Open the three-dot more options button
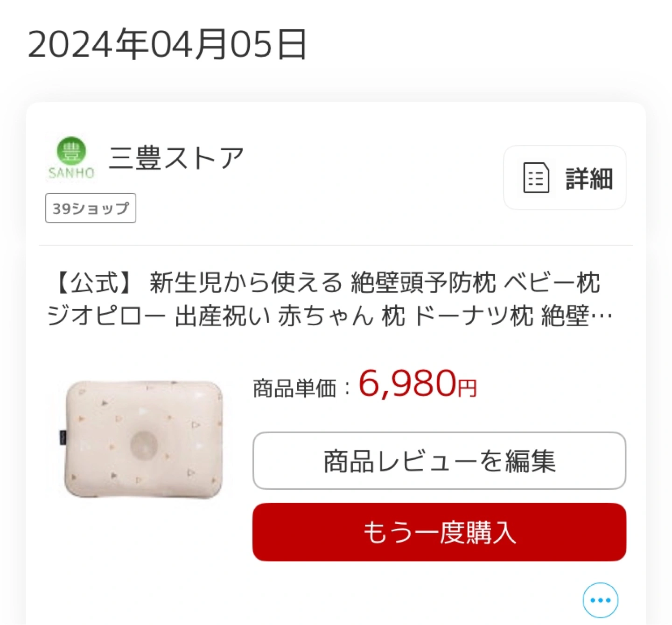 coord(600,600)
